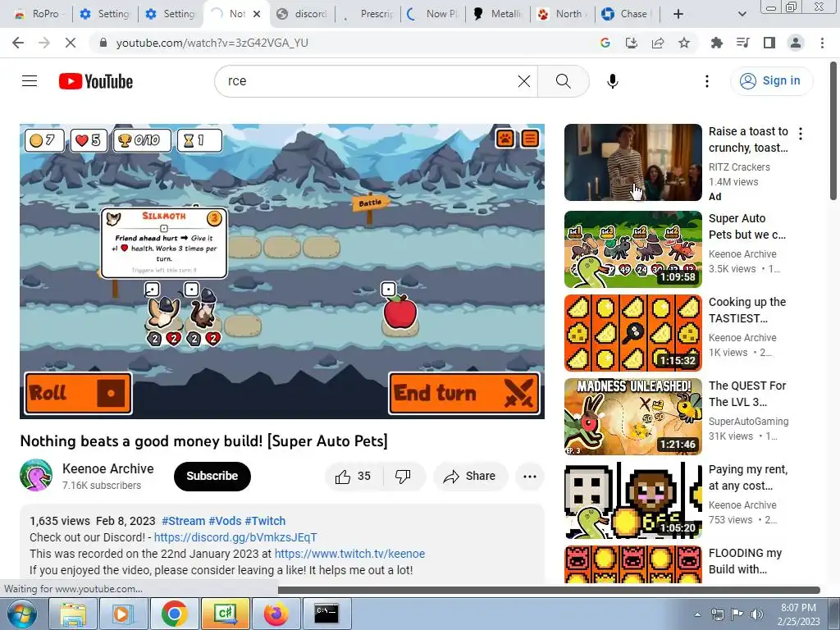Switch to the discord tab

coord(303,14)
